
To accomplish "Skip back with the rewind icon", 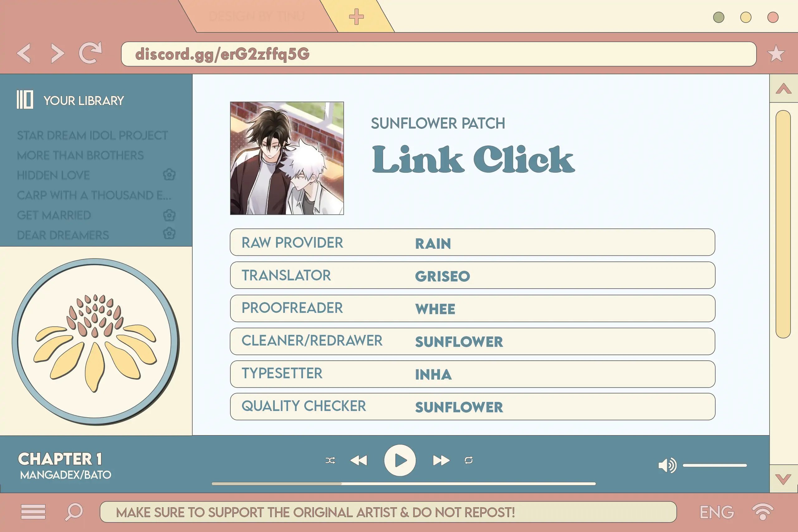I will pyautogui.click(x=358, y=460).
